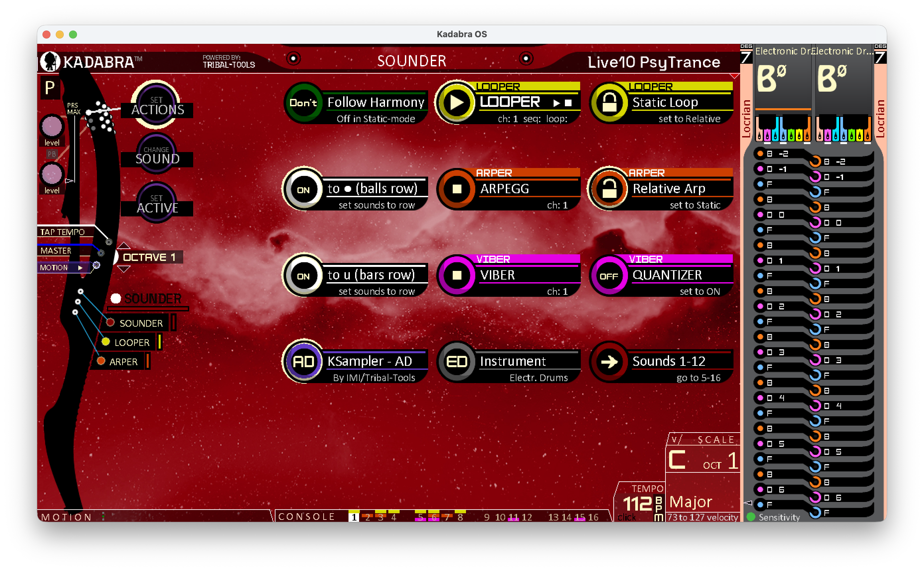The image size is (924, 571).
Task: Open the OCT 1 scale octave selector
Action: click(720, 461)
